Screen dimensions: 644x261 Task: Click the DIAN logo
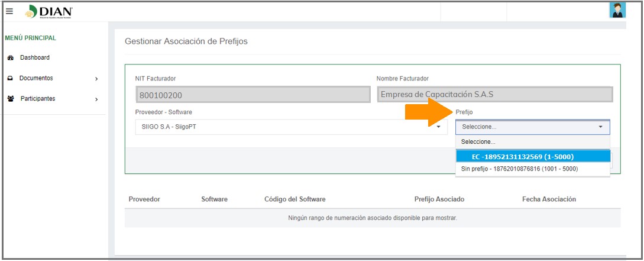[x=49, y=11]
